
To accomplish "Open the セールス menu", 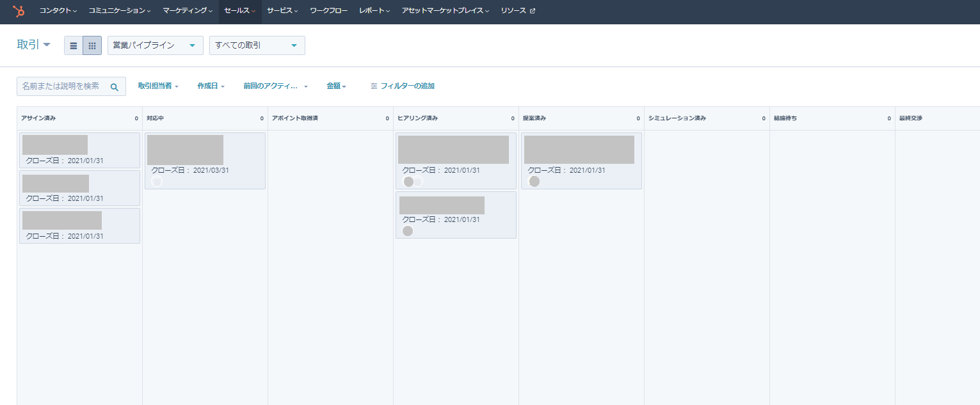I will point(240,11).
